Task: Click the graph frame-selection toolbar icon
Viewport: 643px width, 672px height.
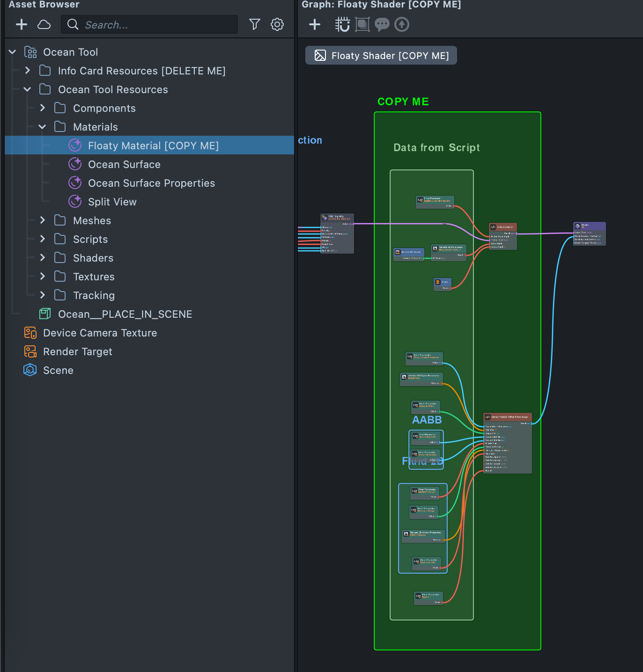Action: coord(362,24)
